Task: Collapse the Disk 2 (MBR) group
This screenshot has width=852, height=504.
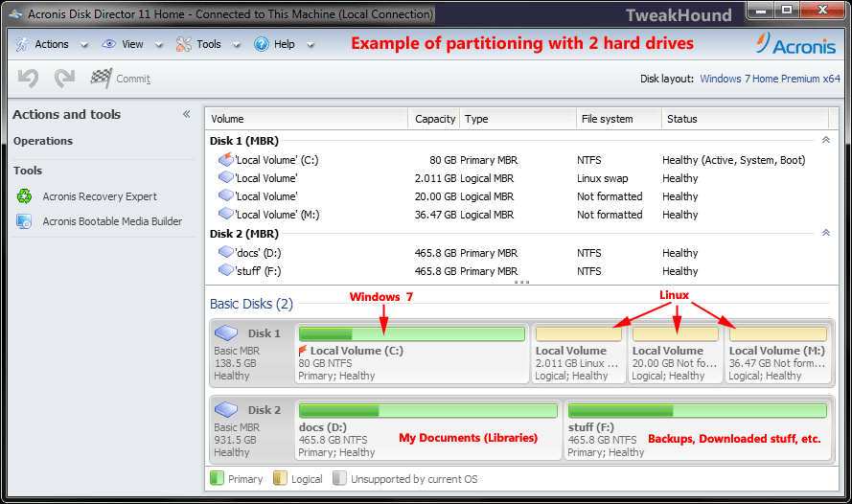Action: pyautogui.click(x=826, y=233)
